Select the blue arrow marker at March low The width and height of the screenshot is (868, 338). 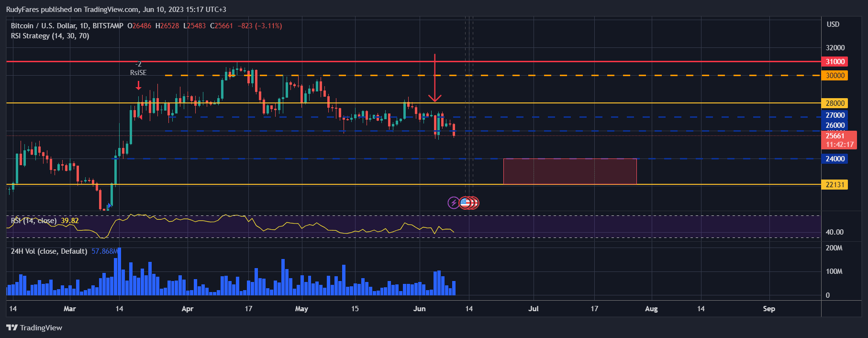(110, 206)
